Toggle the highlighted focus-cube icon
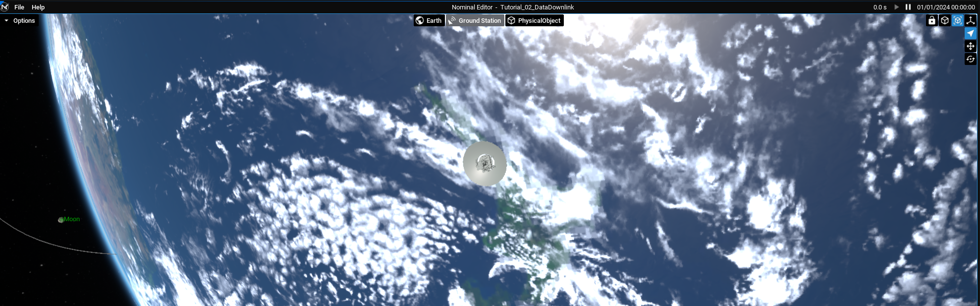 pos(958,20)
